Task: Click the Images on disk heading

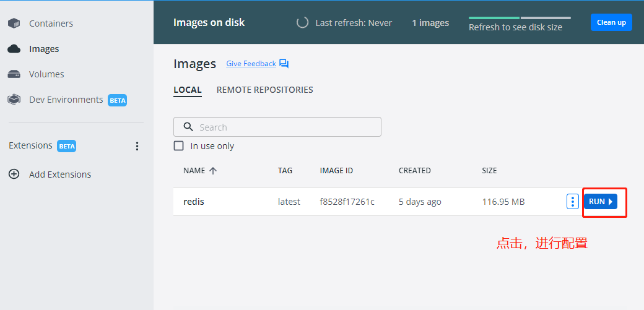Action: point(209,22)
